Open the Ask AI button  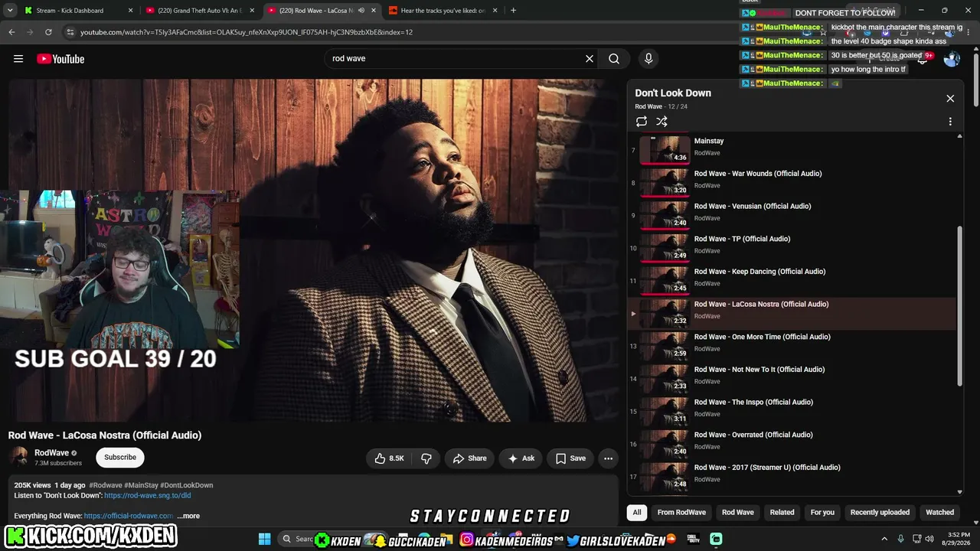click(x=521, y=458)
